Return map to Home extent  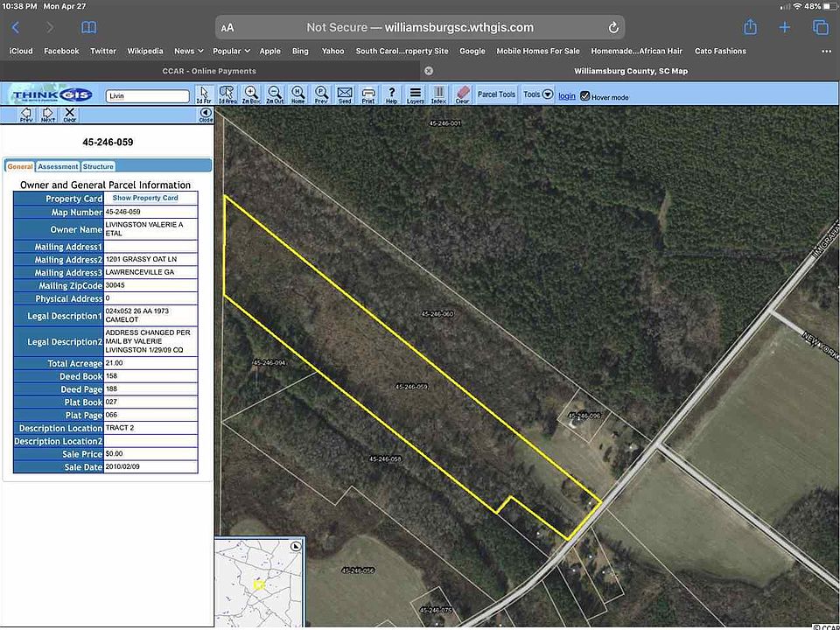(x=297, y=94)
